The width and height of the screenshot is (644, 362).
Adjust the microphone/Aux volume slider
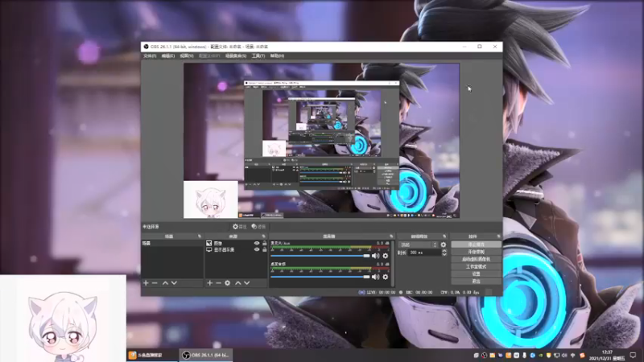pyautogui.click(x=320, y=256)
